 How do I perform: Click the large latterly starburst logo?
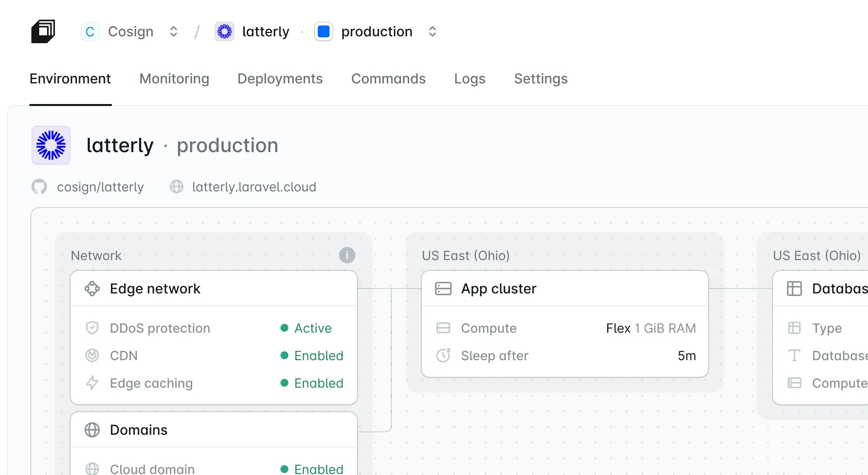pyautogui.click(x=51, y=145)
